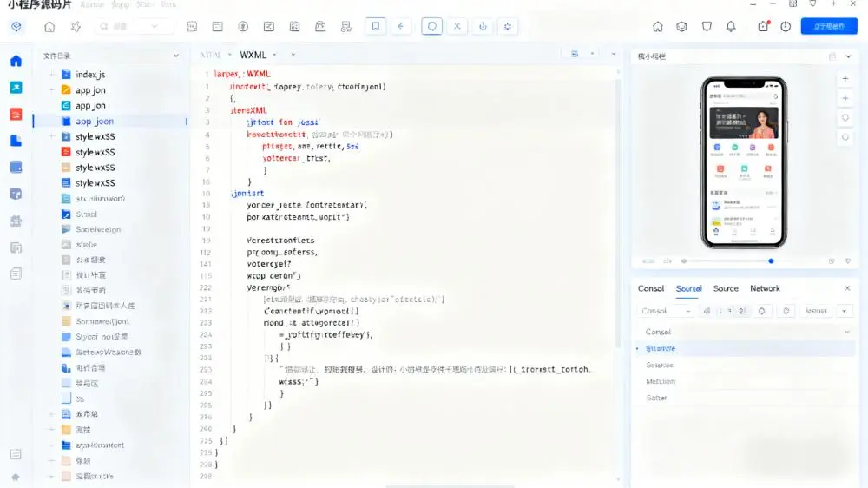Open the 设计斗蓝 item in file tree
This screenshot has width=868, height=488.
[x=91, y=274]
